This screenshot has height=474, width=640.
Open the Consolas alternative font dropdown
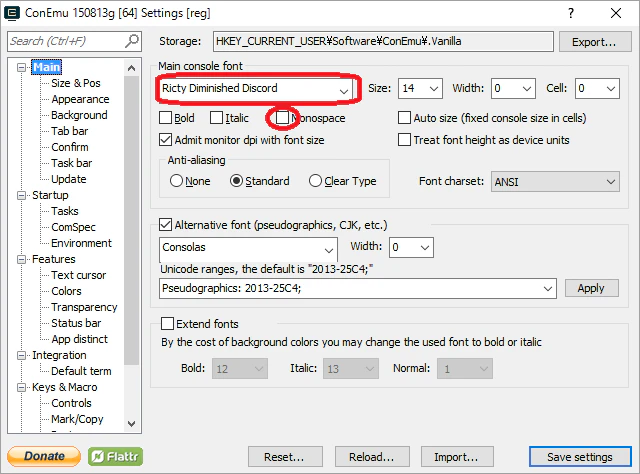pyautogui.click(x=329, y=250)
